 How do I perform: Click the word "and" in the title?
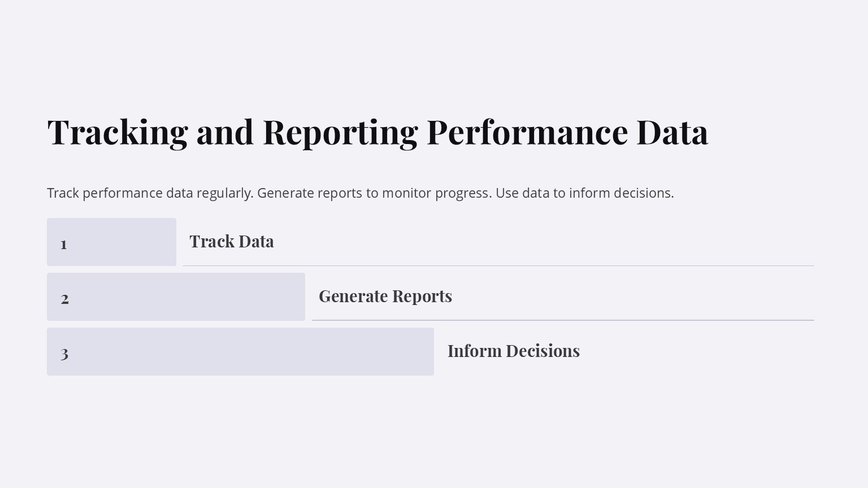[224, 132]
